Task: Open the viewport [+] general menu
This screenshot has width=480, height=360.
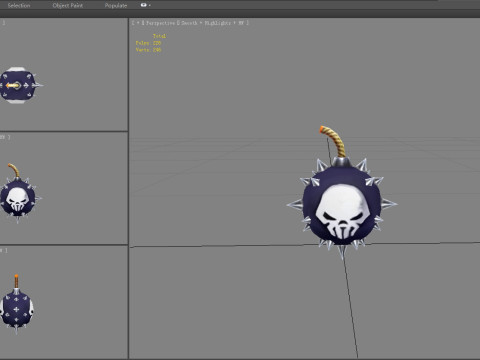Action: tap(137, 23)
